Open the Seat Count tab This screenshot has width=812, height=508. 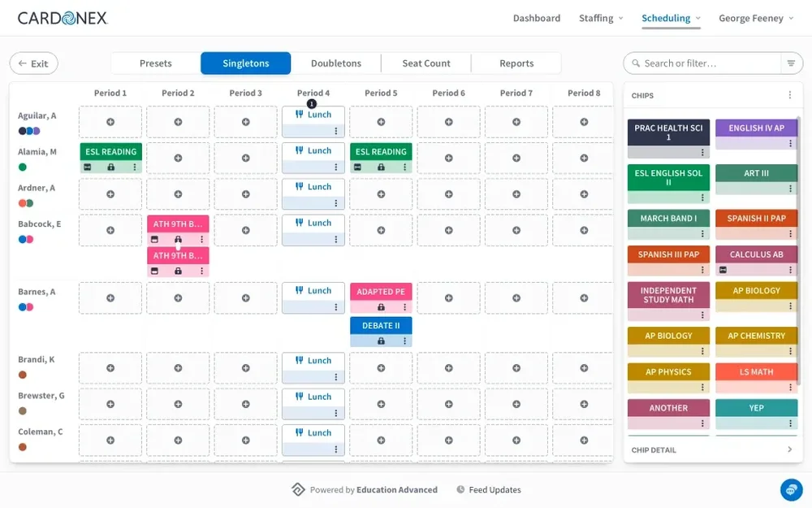tap(426, 63)
